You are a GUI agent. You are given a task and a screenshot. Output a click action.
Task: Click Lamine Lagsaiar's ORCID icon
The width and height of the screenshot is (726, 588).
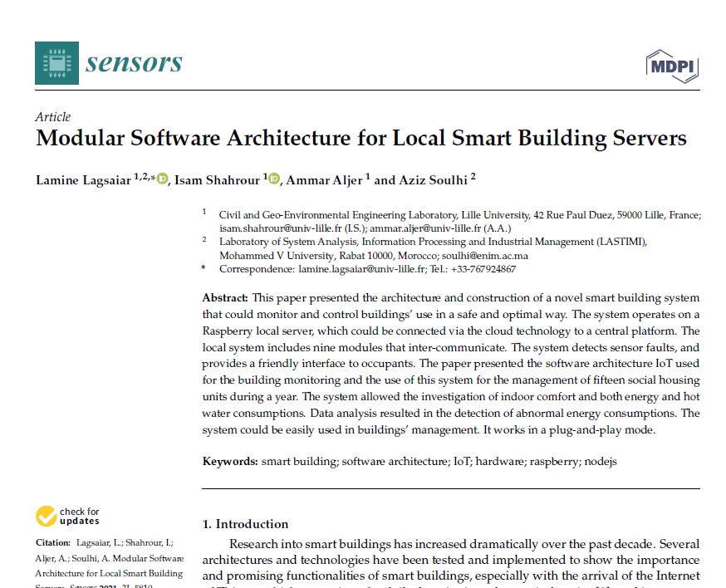163,176
